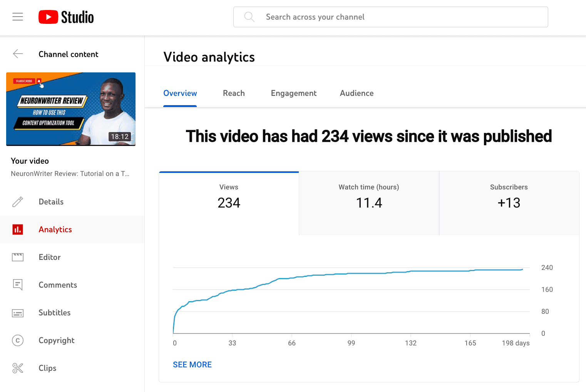Select the Views metric card
This screenshot has width=586, height=392.
point(229,203)
